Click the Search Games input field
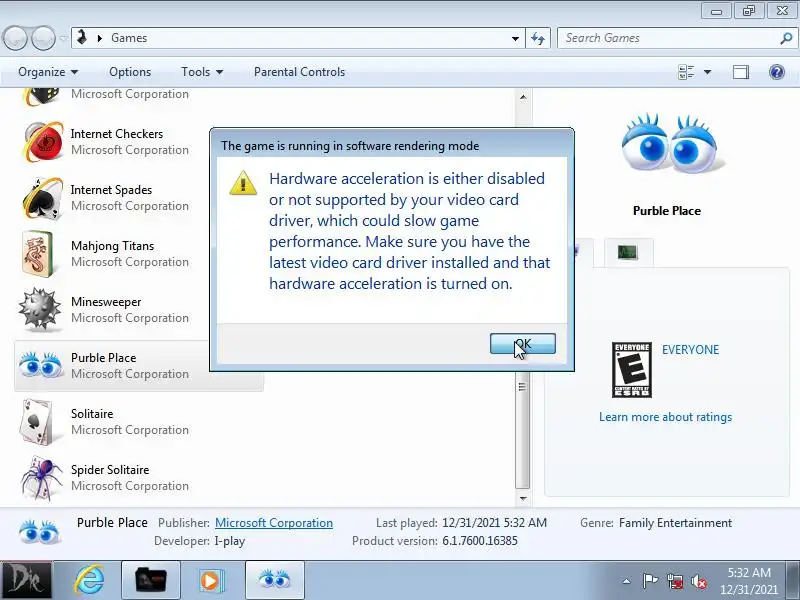The width and height of the screenshot is (800, 600). (x=669, y=38)
